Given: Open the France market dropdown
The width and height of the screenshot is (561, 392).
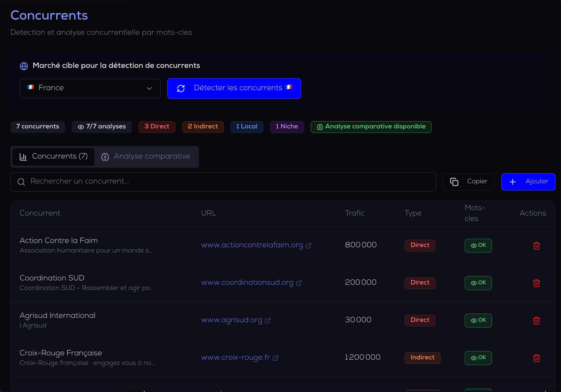Looking at the screenshot, I should 90,88.
